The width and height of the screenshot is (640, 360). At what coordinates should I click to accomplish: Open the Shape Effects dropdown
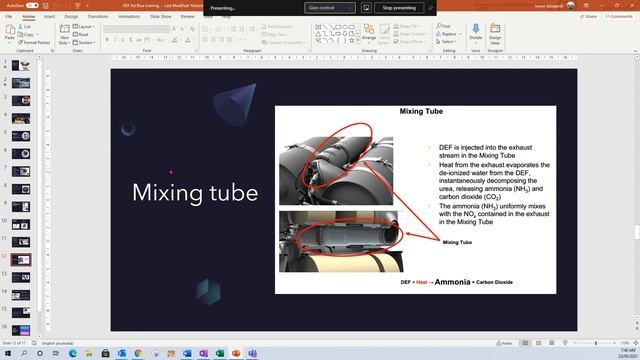point(409,42)
